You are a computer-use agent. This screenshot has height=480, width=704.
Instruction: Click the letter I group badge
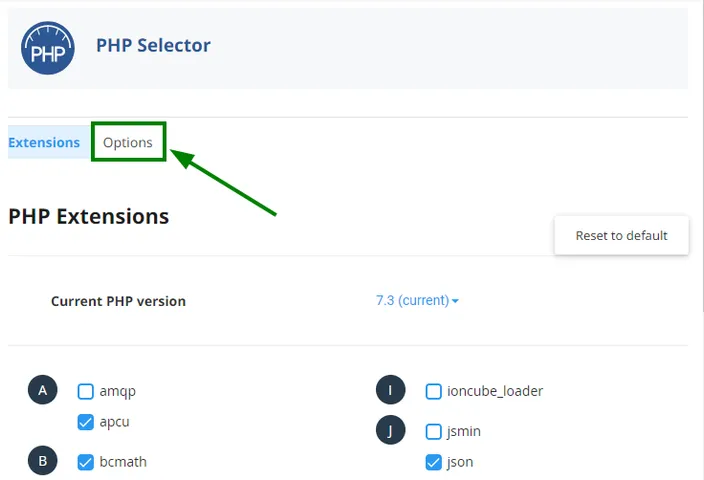pyautogui.click(x=390, y=390)
